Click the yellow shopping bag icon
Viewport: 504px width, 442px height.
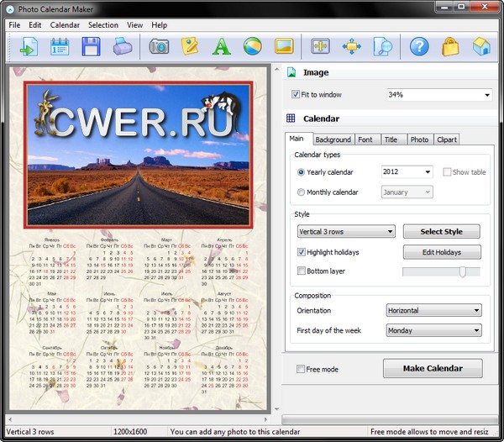point(450,46)
